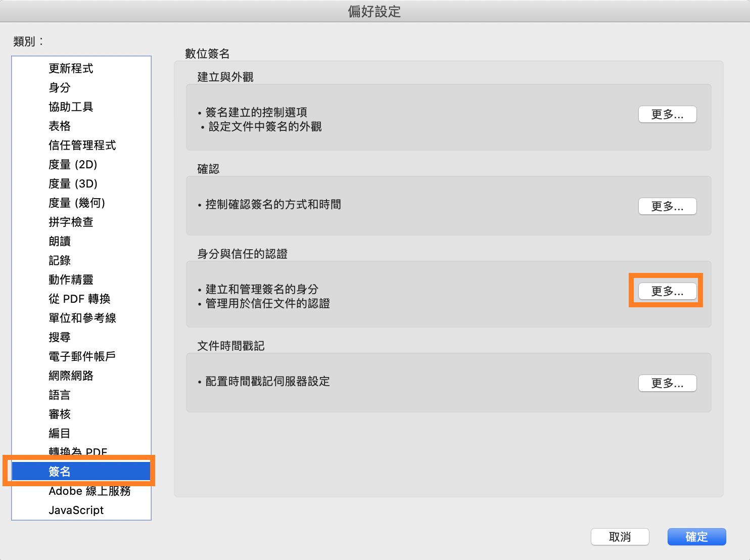Viewport: 750px width, 560px height.
Task: Open the 搜尋 category
Action: [81, 337]
